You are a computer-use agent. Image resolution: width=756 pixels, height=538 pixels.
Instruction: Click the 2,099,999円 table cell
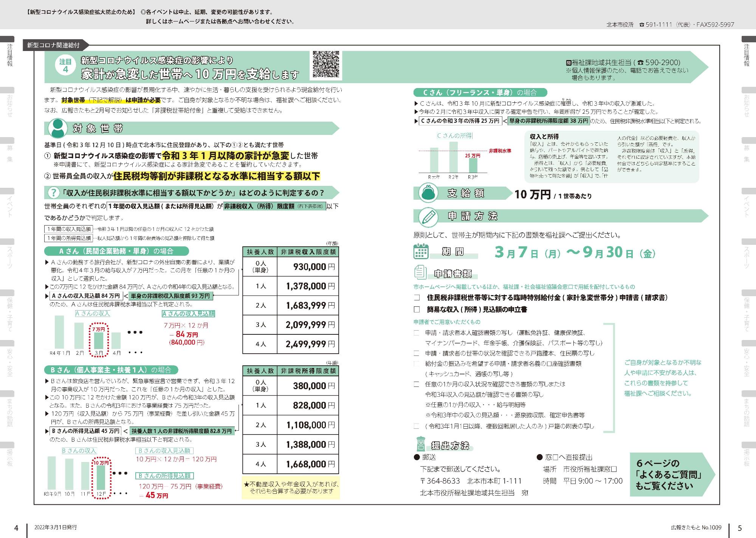point(308,325)
